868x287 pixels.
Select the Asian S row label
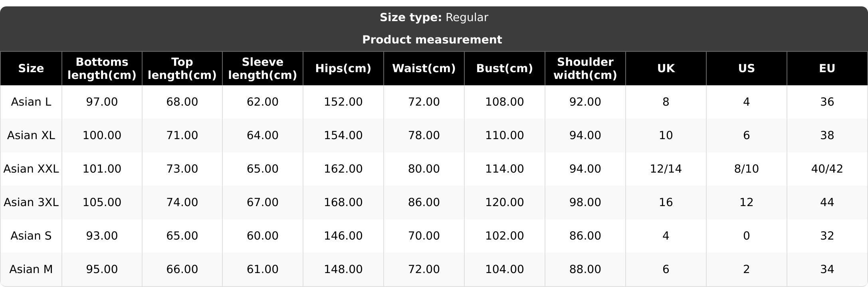click(x=31, y=236)
